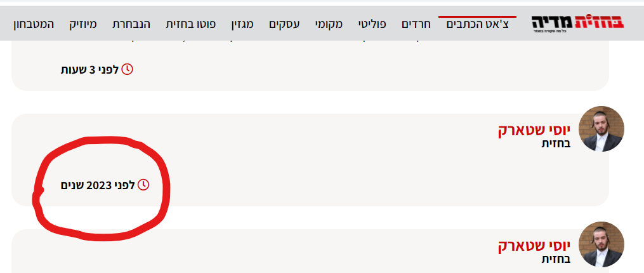Open the צ'אט הכתבים tab
The image size is (644, 273).
tap(477, 25)
